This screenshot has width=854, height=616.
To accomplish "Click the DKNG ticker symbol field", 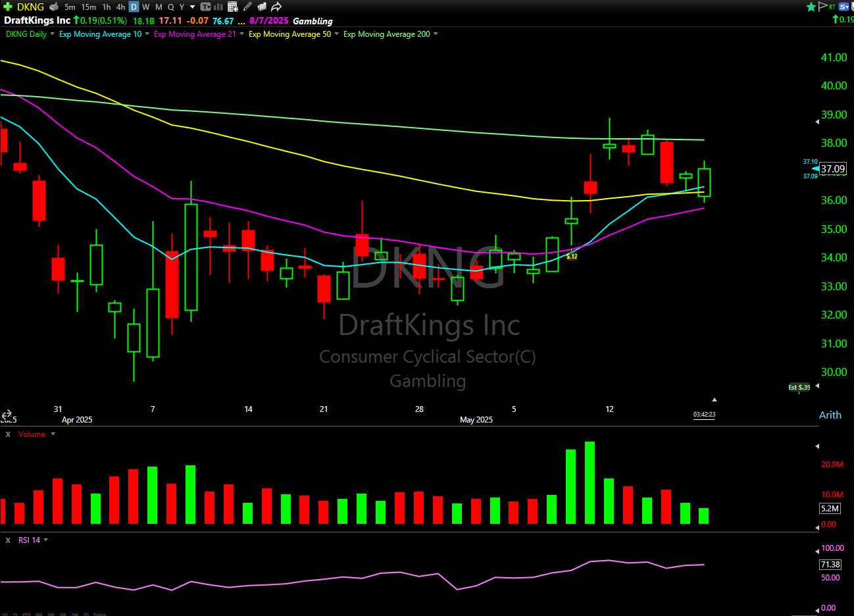I will [x=30, y=7].
